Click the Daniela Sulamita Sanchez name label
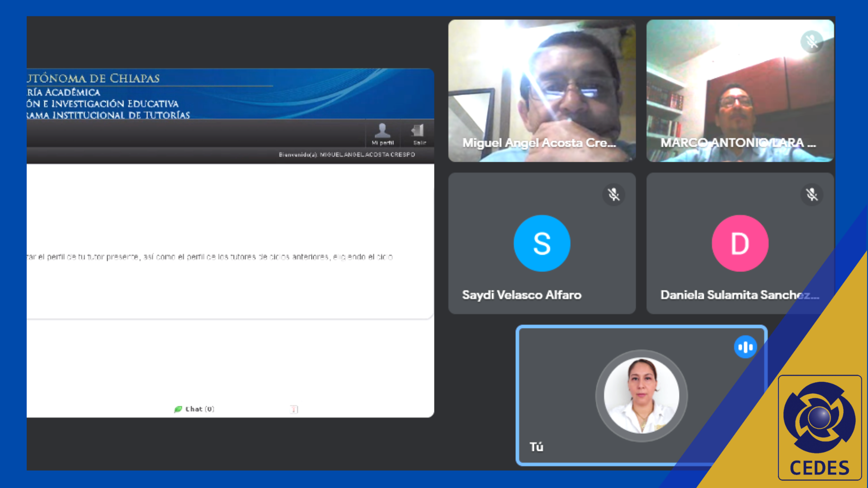868x488 pixels. [x=740, y=295]
